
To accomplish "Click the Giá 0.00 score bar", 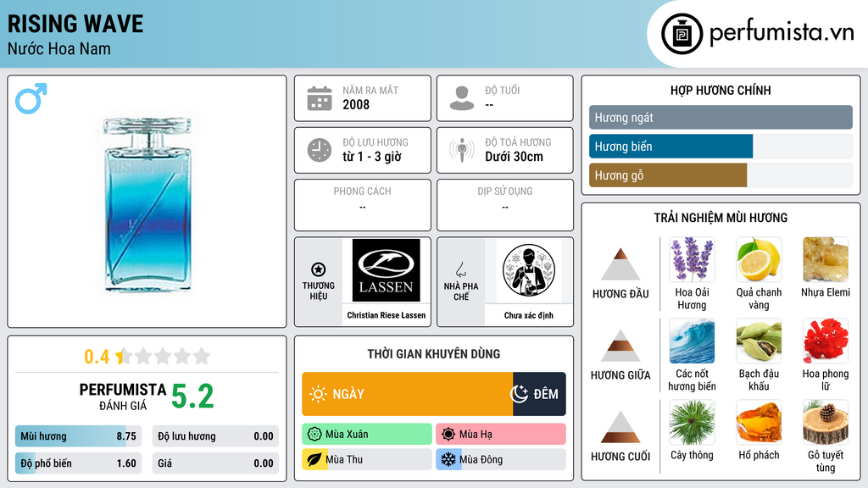I will [215, 463].
